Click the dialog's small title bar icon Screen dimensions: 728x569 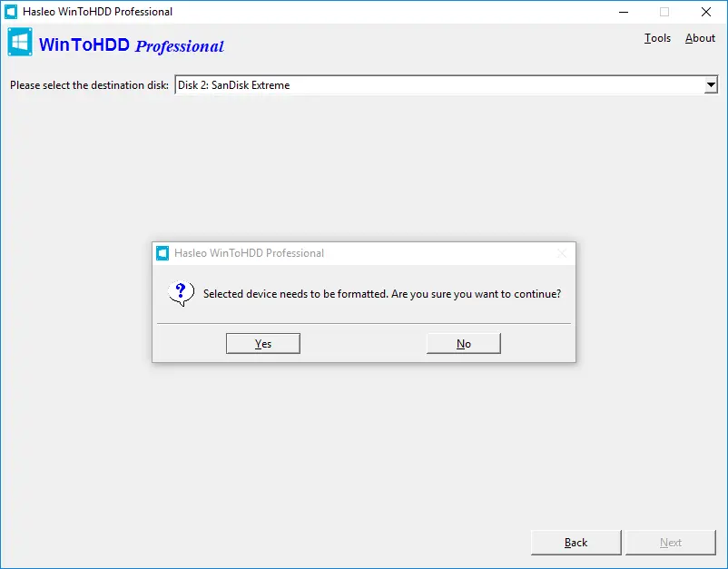point(162,253)
